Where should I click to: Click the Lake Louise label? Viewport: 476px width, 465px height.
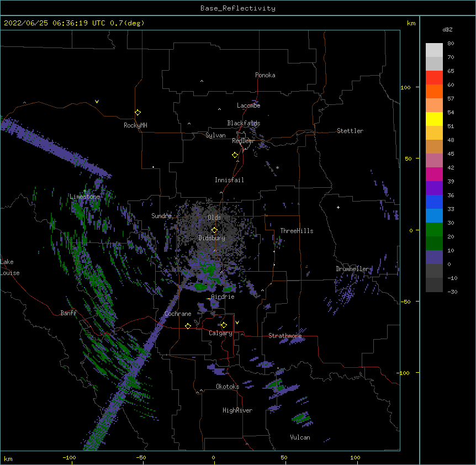(10, 267)
